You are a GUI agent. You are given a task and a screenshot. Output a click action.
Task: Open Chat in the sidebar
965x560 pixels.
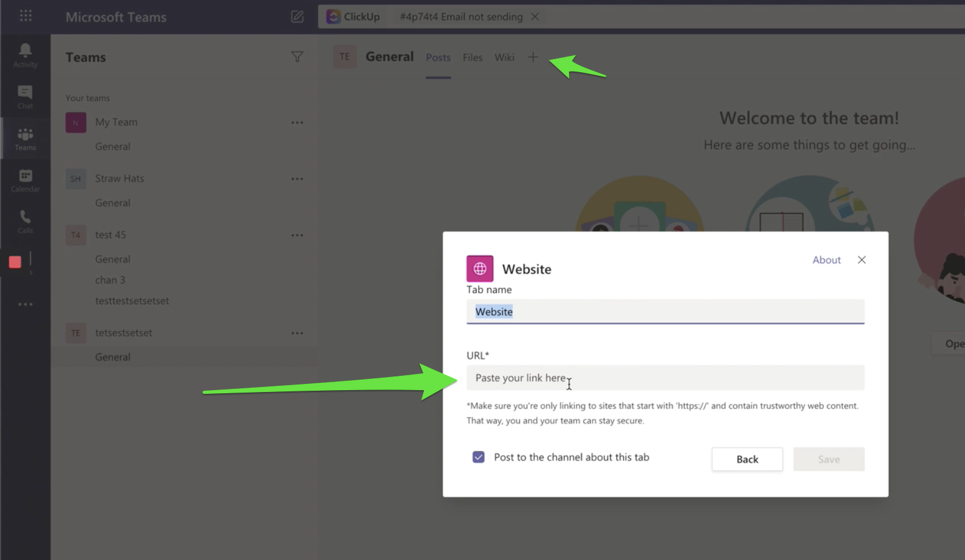click(x=26, y=96)
